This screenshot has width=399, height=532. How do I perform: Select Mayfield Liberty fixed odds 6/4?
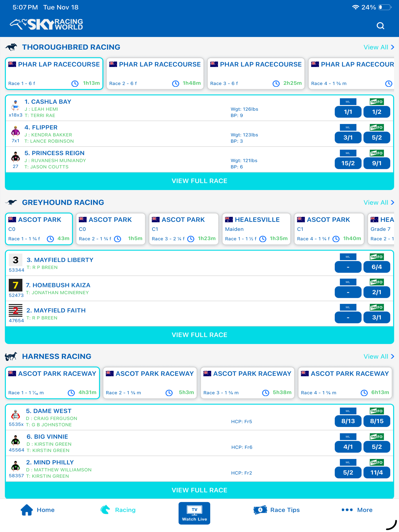377,267
